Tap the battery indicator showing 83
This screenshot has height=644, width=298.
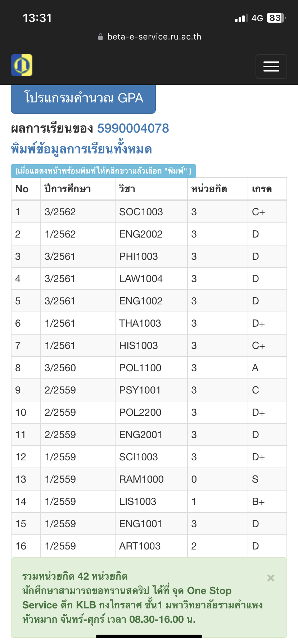(276, 18)
